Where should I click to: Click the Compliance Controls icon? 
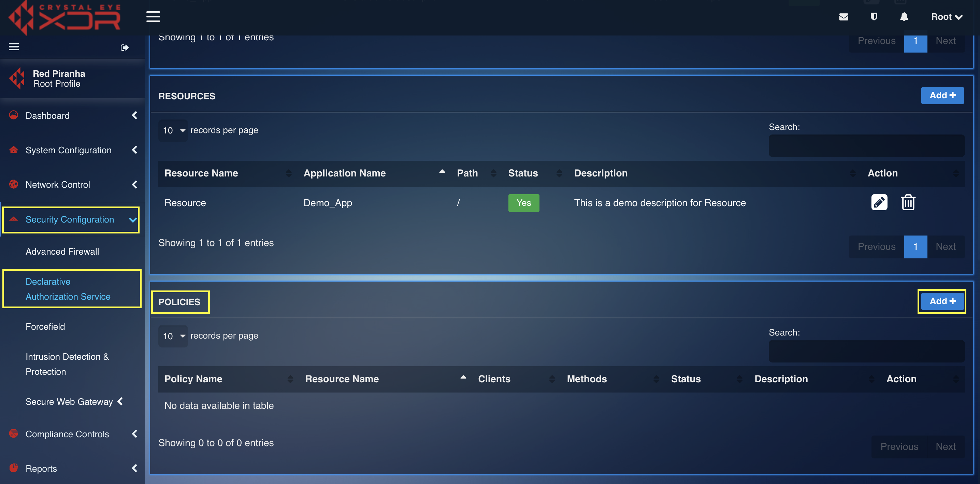pos(13,433)
